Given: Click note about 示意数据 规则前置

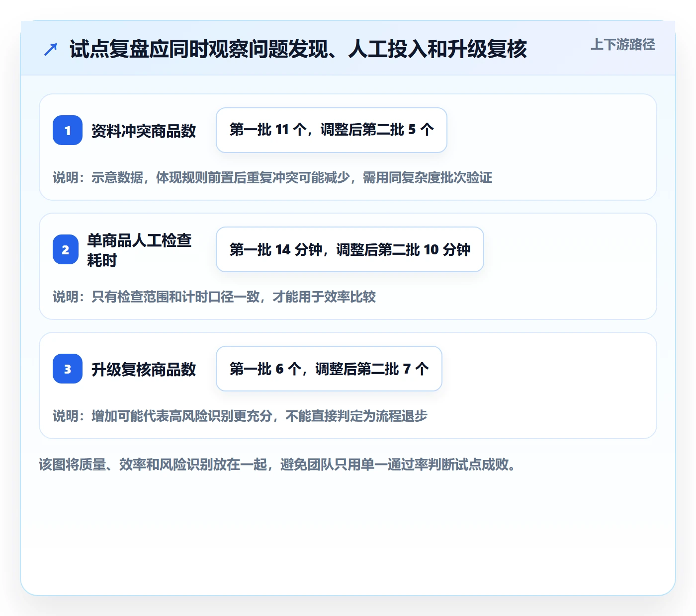Looking at the screenshot, I should click(x=272, y=177).
